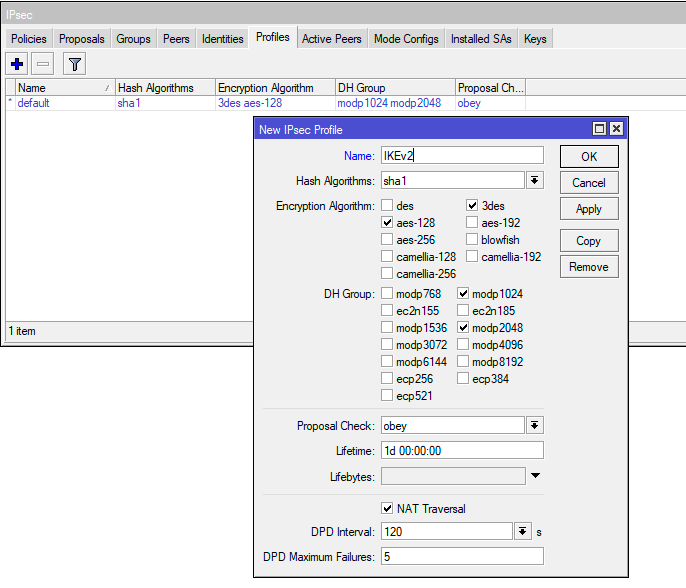Enable the aes-256 encryption checkbox

(x=387, y=240)
